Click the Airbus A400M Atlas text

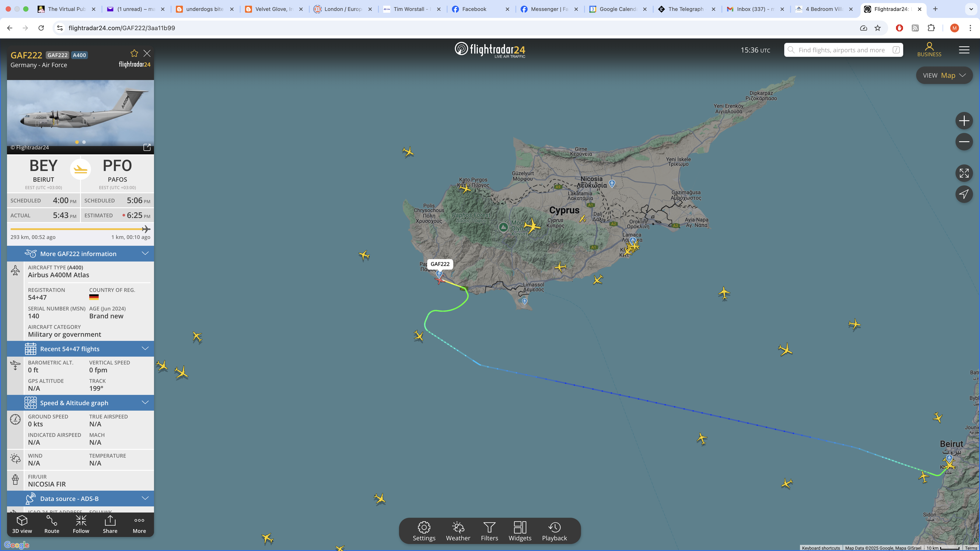point(59,275)
